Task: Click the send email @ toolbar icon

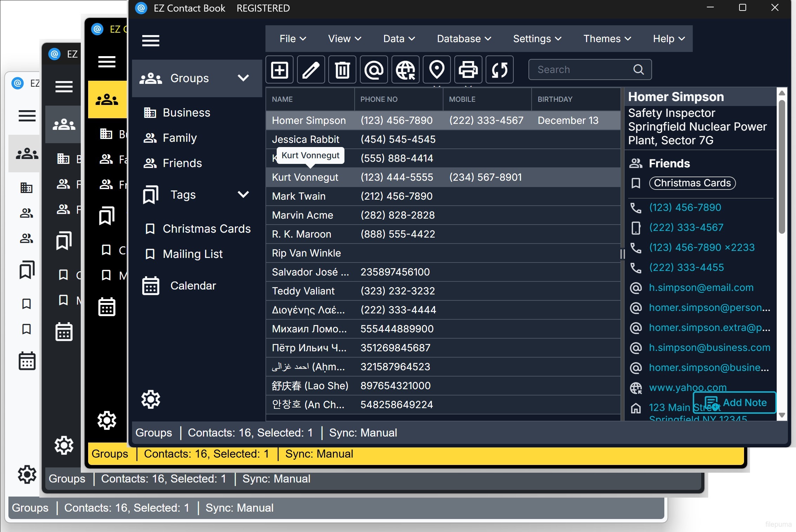Action: pyautogui.click(x=373, y=69)
